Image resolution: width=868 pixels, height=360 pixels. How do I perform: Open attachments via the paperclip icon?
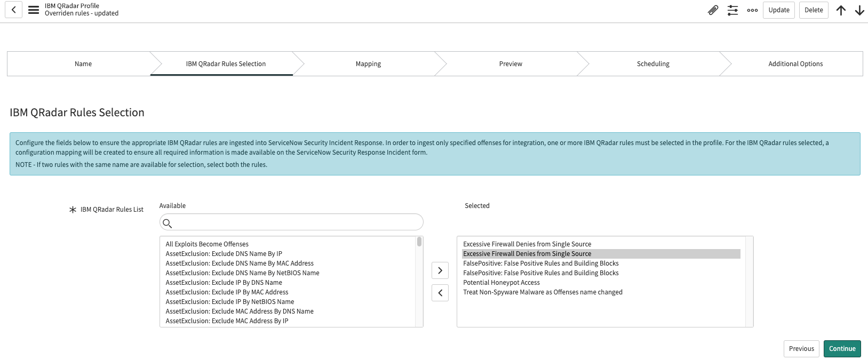[713, 10]
